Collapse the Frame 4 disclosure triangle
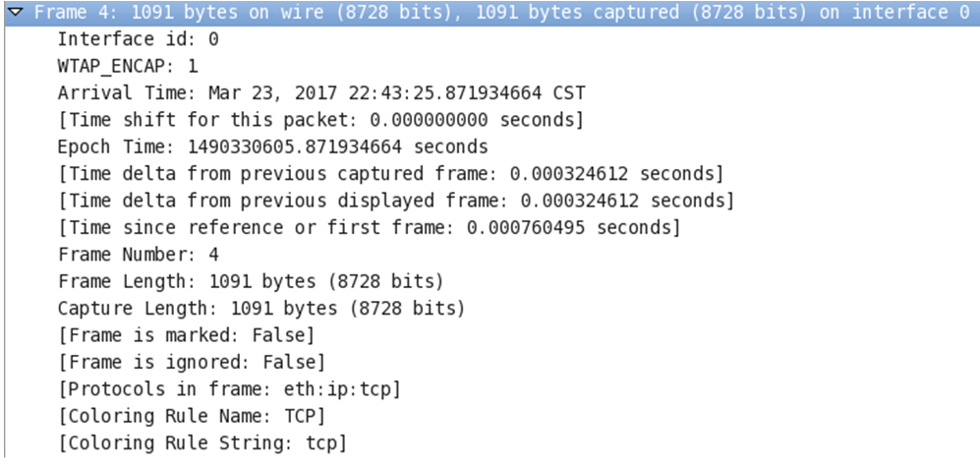Image resolution: width=980 pixels, height=469 pixels. [x=17, y=12]
